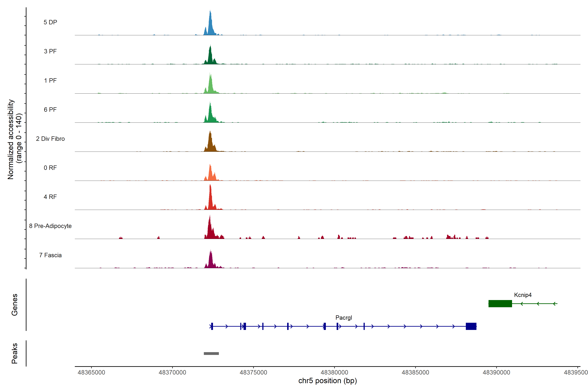588x392 pixels.
Task: Click the Peaks track title
Action: coord(15,353)
